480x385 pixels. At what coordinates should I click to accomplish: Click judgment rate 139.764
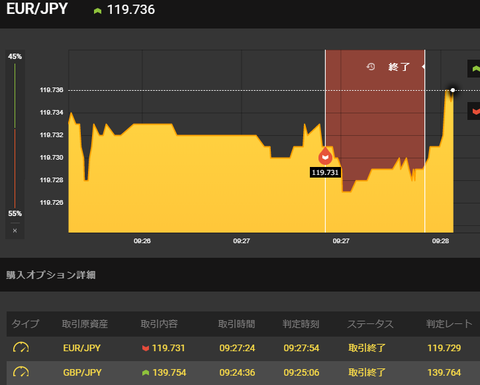coord(444,372)
